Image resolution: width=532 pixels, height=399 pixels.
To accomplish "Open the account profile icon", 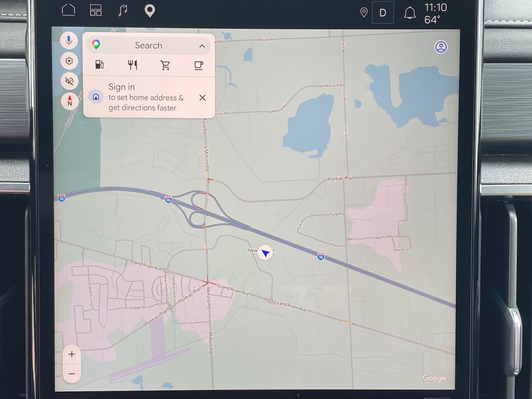I will 441,47.
